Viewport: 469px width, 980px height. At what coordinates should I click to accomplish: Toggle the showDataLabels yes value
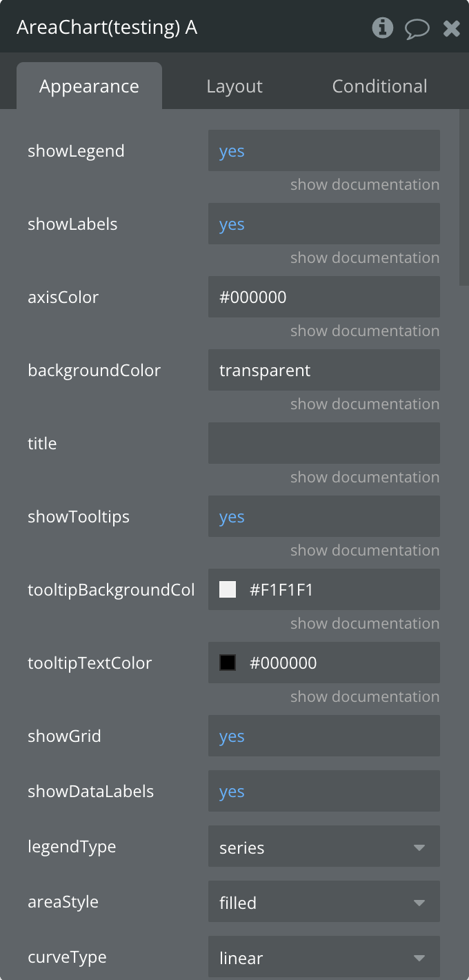click(232, 792)
